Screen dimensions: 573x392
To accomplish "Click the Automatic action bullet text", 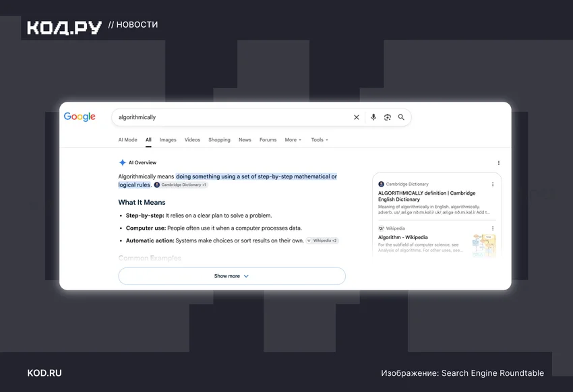I will click(215, 240).
